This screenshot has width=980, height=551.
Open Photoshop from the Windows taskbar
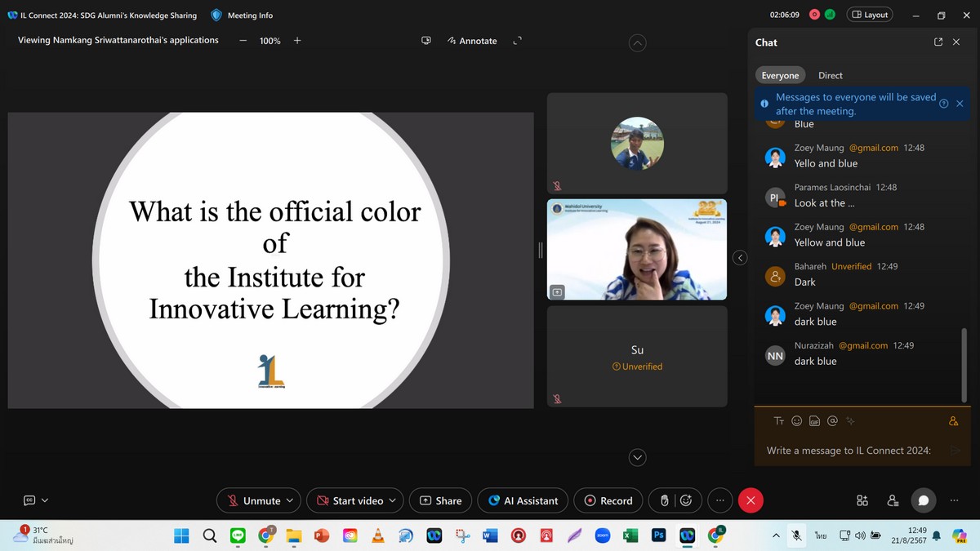click(x=658, y=535)
